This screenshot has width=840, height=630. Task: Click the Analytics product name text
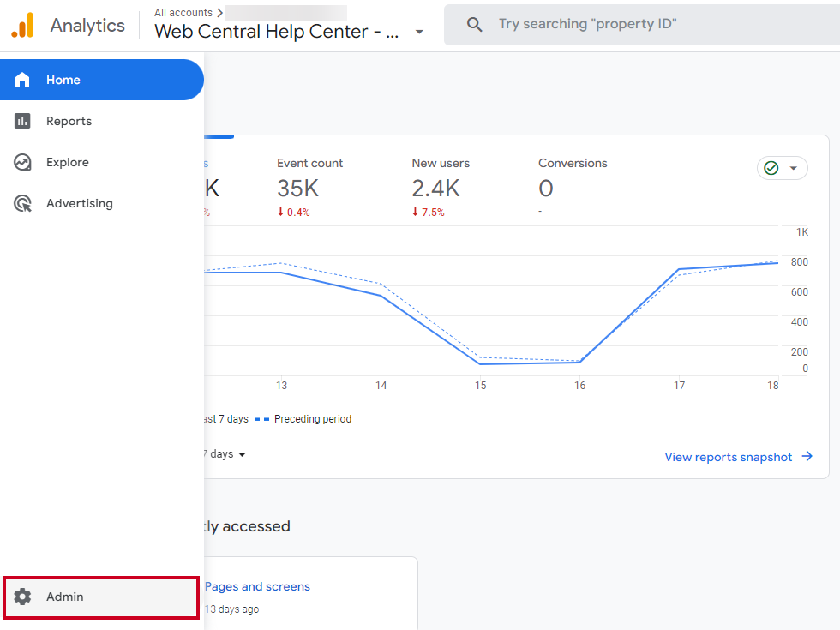tap(87, 26)
